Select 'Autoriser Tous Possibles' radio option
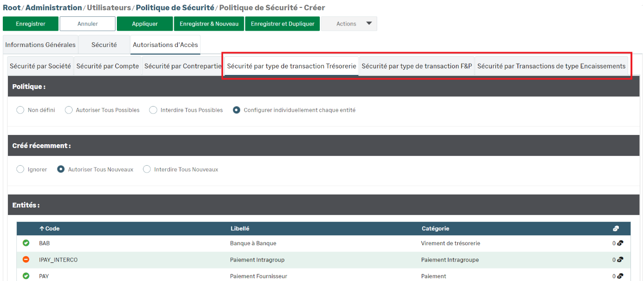The image size is (644, 281). point(68,110)
